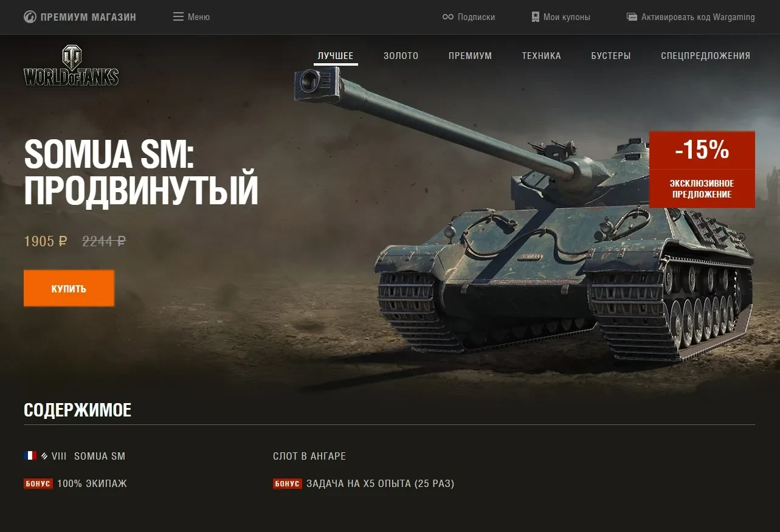Screen dimensions: 780x532
Task: Open the Премиум tab
Action: point(471,56)
